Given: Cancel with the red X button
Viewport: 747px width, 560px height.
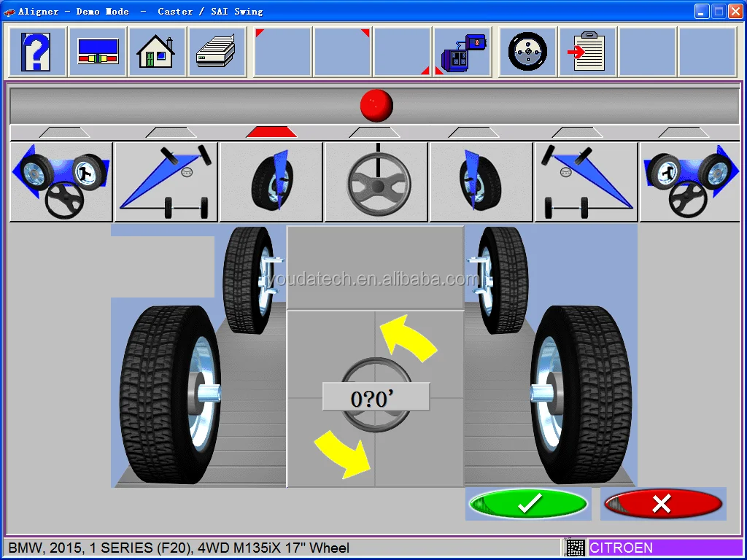Looking at the screenshot, I should click(x=662, y=504).
